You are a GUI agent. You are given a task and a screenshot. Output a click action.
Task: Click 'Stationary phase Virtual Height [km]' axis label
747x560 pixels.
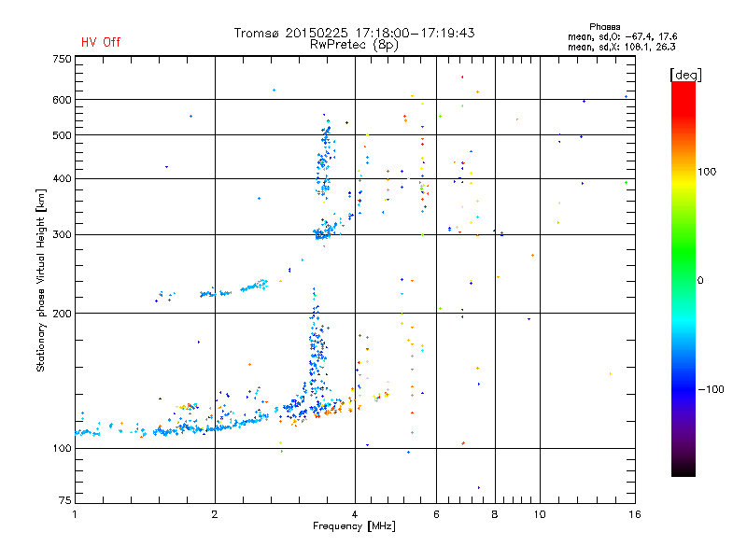(x=40, y=281)
